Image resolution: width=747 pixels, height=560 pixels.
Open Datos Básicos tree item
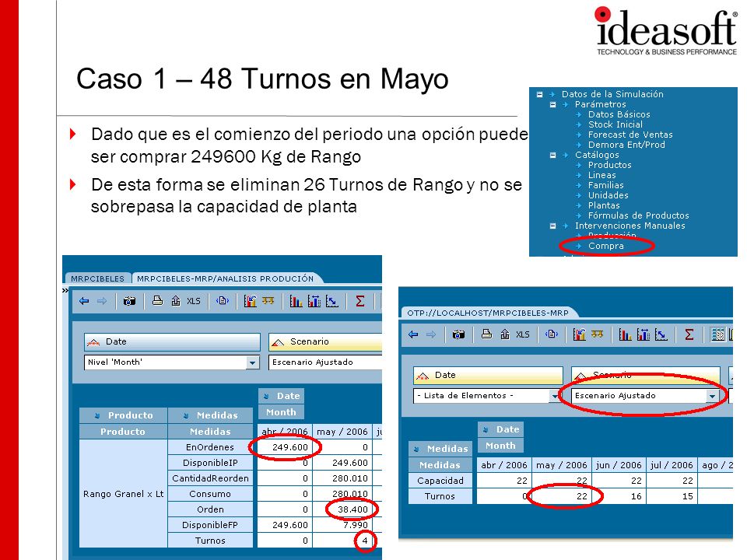(x=619, y=114)
